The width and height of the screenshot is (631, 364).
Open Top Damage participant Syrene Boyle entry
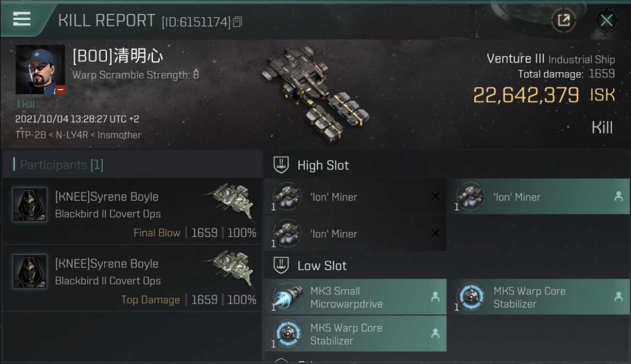click(132, 278)
